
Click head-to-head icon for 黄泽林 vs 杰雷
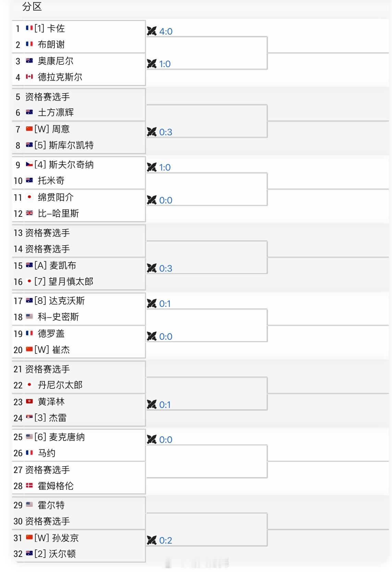click(151, 405)
